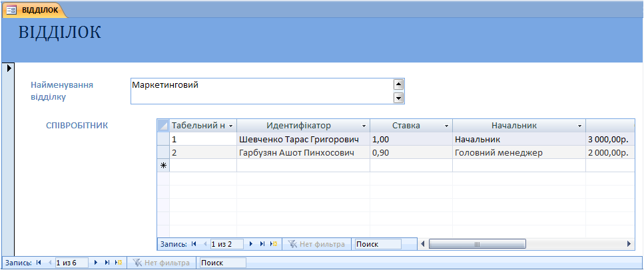644x270 pixels.
Task: Click salary cell 3 000,00р.
Action: point(609,139)
